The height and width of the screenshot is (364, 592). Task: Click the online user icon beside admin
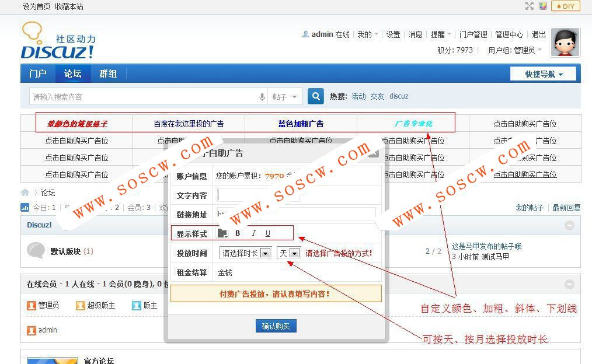(x=32, y=331)
